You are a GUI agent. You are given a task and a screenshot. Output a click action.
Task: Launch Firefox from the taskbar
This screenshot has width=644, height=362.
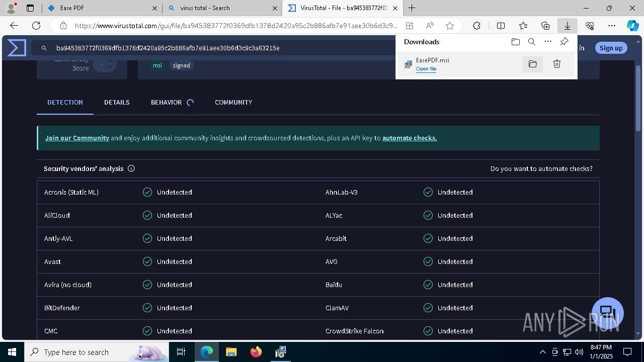pos(256,352)
